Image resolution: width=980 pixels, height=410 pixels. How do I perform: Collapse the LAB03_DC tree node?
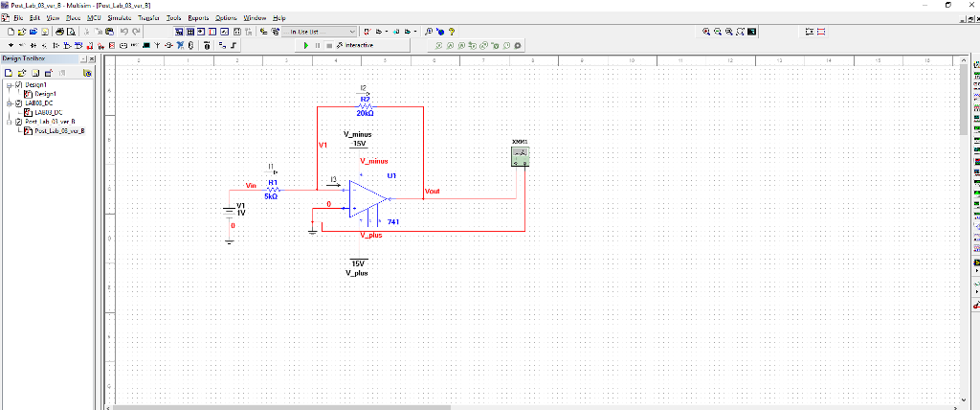pos(8,102)
